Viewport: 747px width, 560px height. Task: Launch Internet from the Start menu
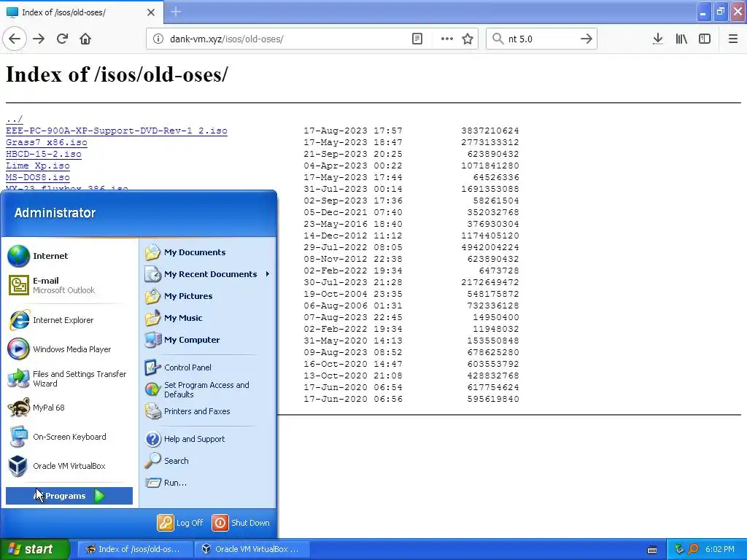point(69,256)
